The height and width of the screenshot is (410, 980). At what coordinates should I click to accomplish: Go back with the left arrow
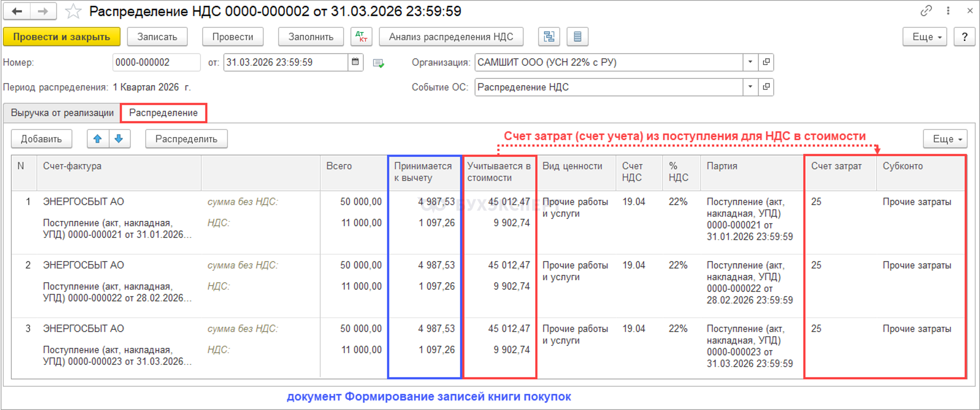(17, 11)
